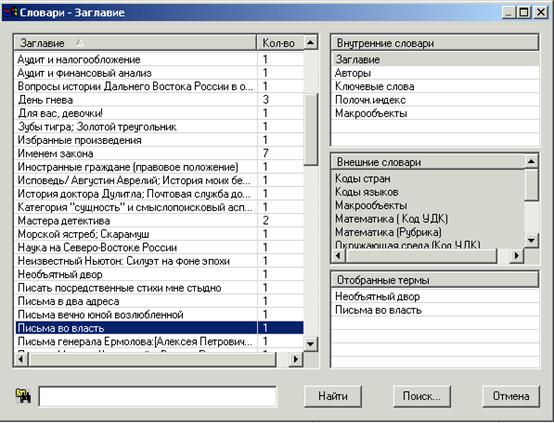Click the left arrow of the title list horizontal scrollbar
The height and width of the screenshot is (423, 554).
click(21, 359)
